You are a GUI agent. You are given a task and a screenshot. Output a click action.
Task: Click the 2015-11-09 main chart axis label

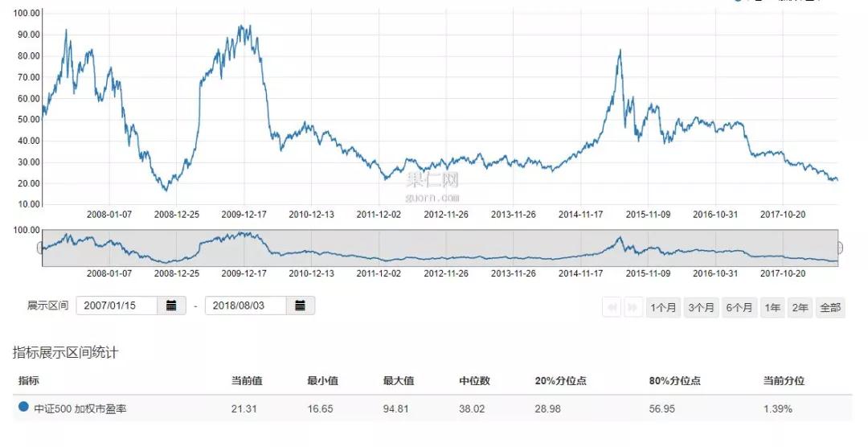tap(649, 215)
